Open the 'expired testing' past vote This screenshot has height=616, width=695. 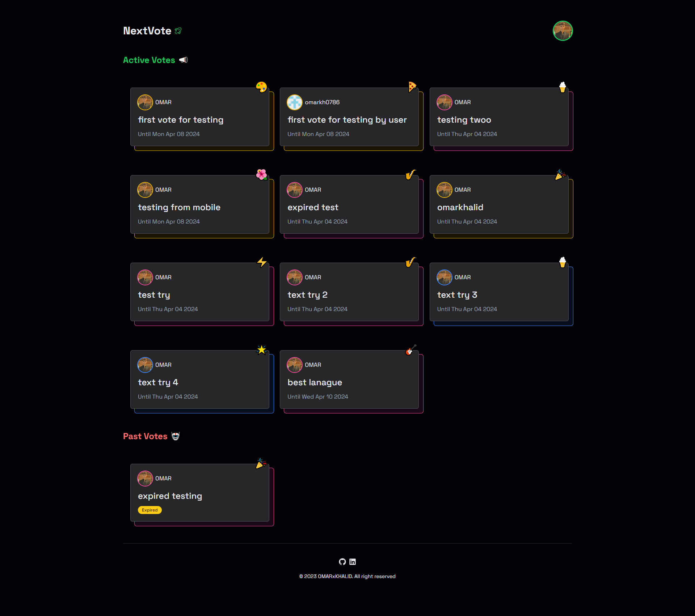point(170,496)
